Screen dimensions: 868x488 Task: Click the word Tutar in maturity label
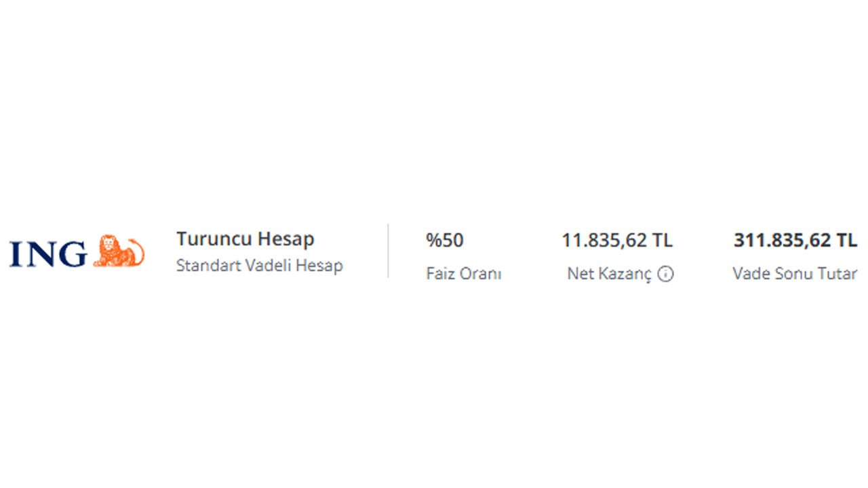839,274
